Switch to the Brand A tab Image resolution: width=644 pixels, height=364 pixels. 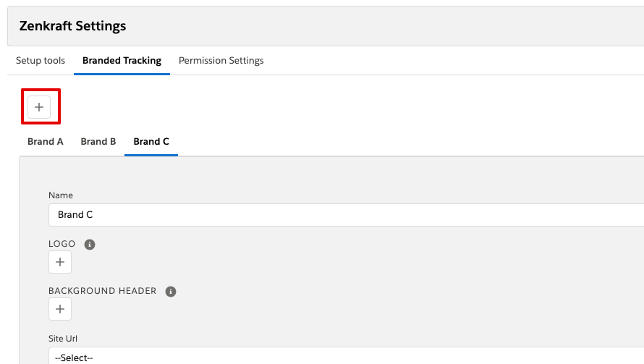click(x=45, y=141)
